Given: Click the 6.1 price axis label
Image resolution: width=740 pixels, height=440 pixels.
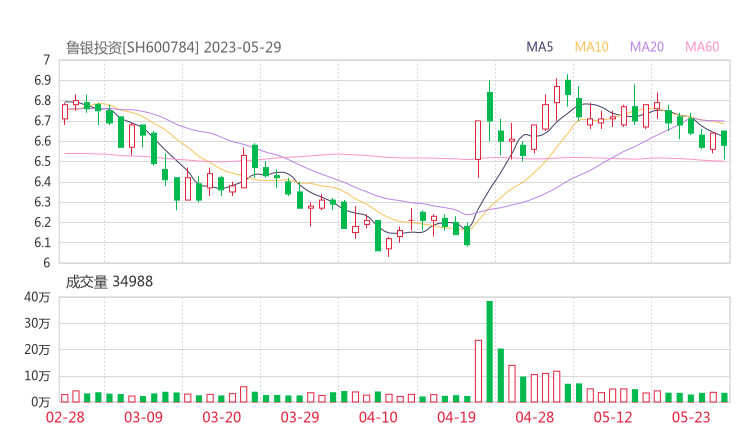Looking at the screenshot, I should click(x=42, y=243).
